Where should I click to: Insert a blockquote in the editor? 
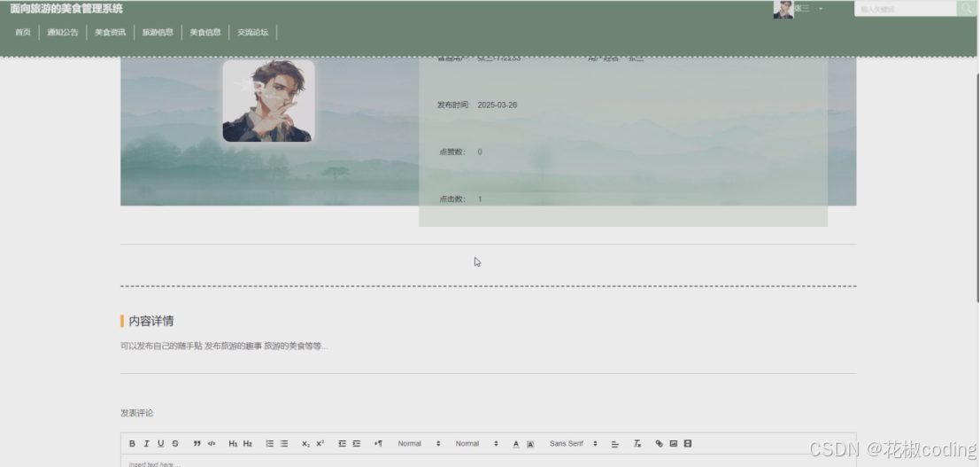tap(197, 443)
